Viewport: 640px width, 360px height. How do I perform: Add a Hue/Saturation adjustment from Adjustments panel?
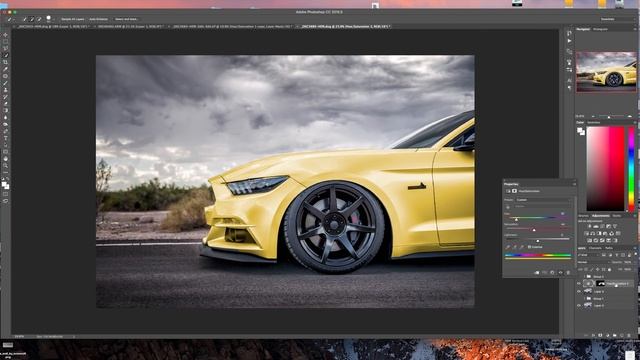[587, 233]
